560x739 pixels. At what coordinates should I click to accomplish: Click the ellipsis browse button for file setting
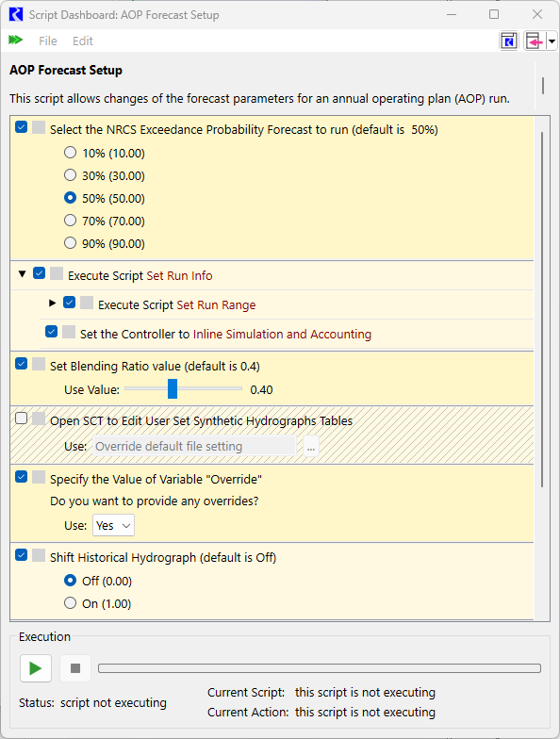(311, 446)
